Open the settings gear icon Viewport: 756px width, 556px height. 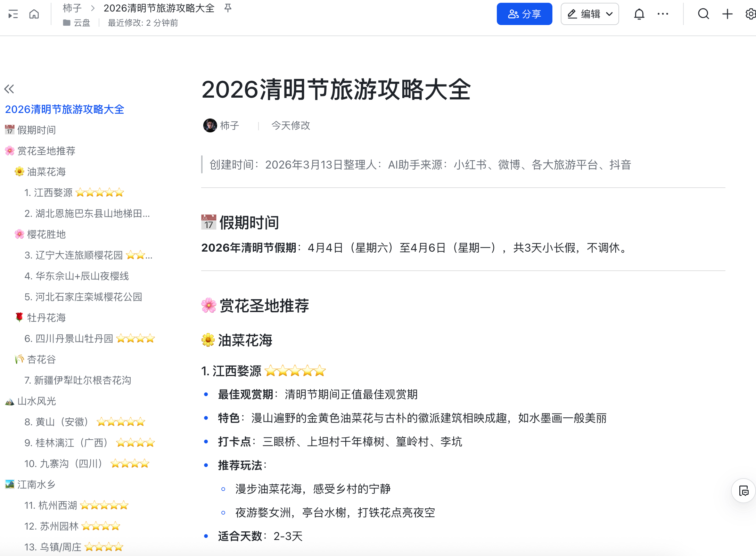[750, 14]
